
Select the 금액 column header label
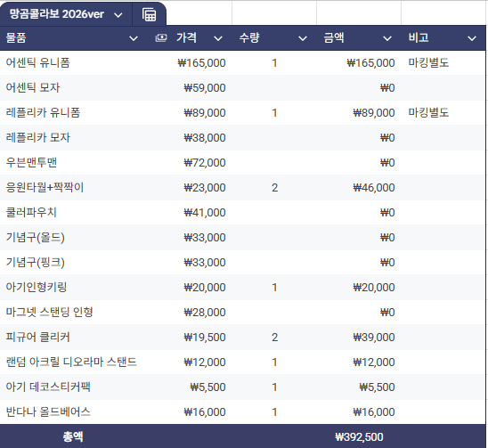tap(334, 38)
